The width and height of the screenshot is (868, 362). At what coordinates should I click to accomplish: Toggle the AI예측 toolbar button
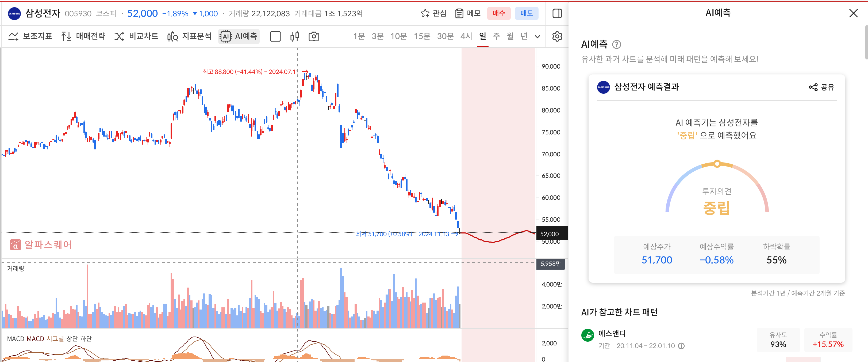pos(239,36)
